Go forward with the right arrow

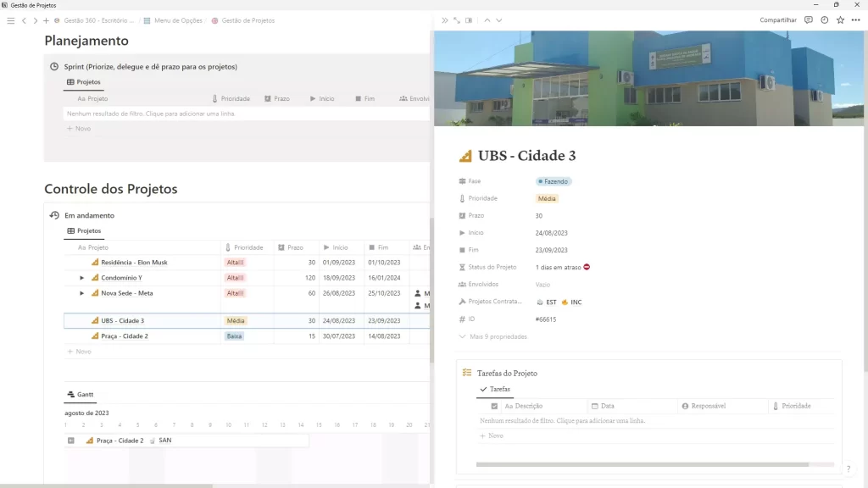(35, 20)
